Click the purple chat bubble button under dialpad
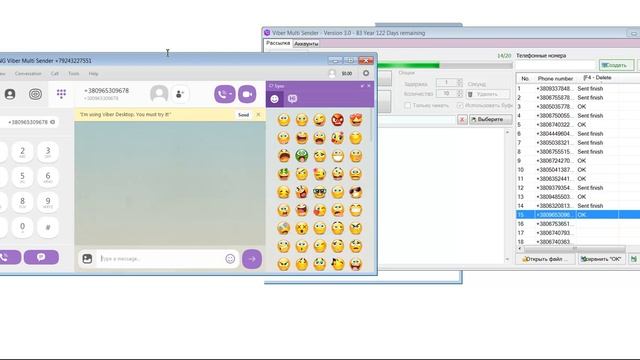The image size is (640, 360). pos(41,257)
